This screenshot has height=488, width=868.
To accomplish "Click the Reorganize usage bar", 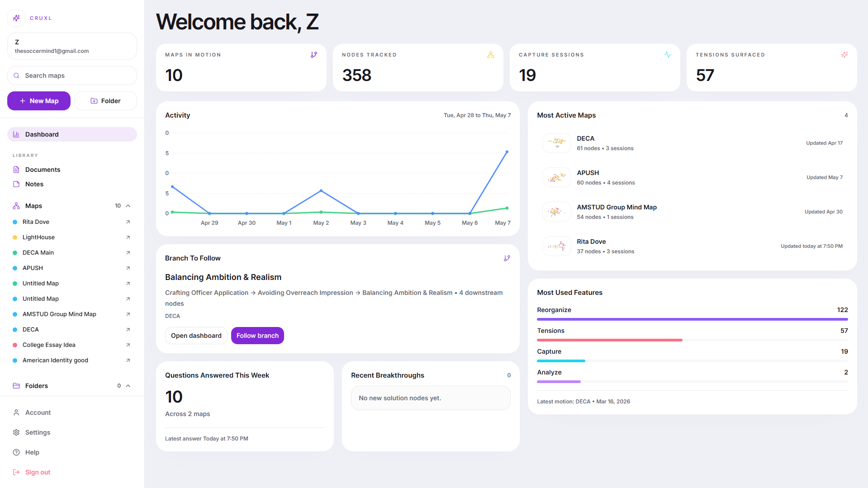I will [x=692, y=319].
